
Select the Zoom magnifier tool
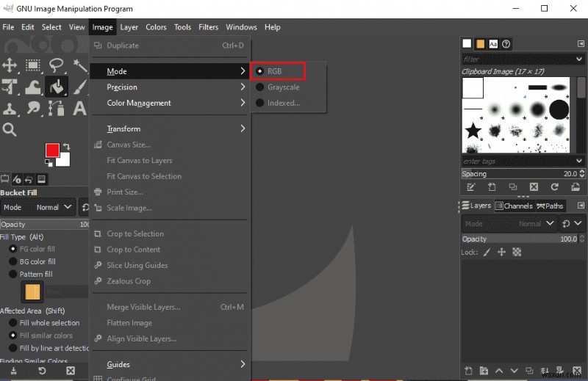[10, 130]
